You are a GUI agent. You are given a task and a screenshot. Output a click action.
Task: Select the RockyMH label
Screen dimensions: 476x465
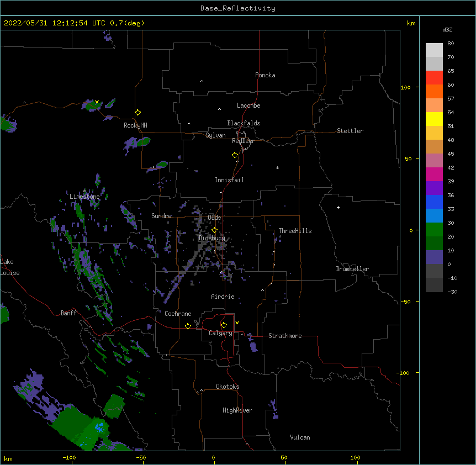[135, 125]
